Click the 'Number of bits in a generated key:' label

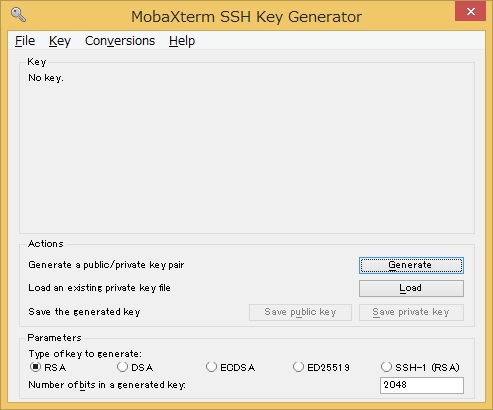coord(107,385)
